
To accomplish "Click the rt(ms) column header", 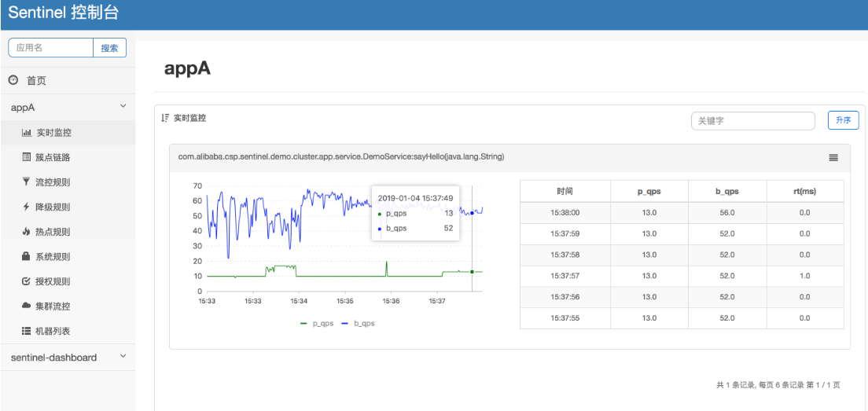I will tap(805, 191).
